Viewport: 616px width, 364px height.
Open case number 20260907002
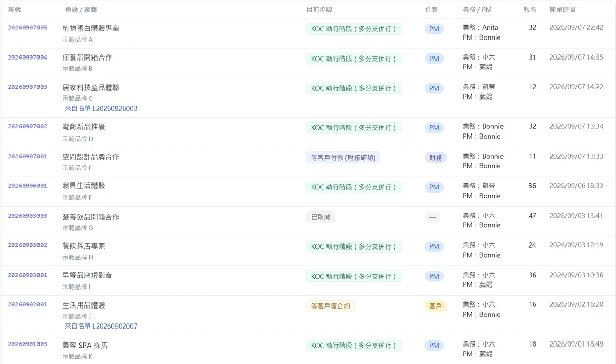(27, 127)
